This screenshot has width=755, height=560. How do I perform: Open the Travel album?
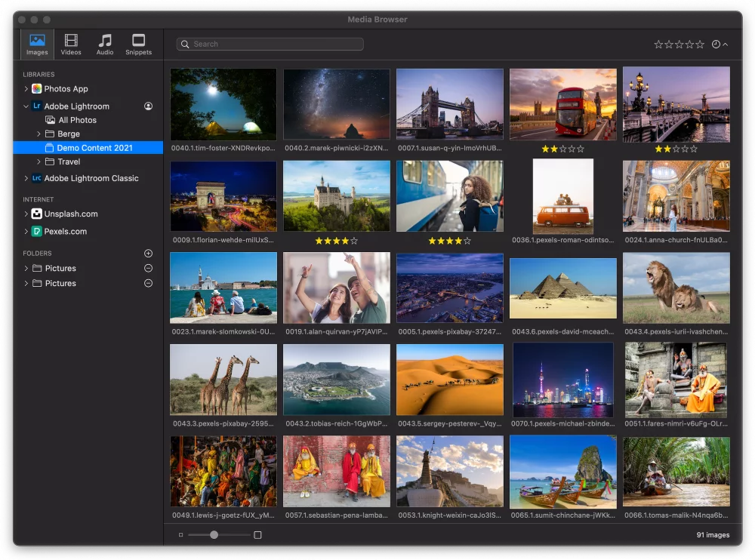click(x=69, y=162)
